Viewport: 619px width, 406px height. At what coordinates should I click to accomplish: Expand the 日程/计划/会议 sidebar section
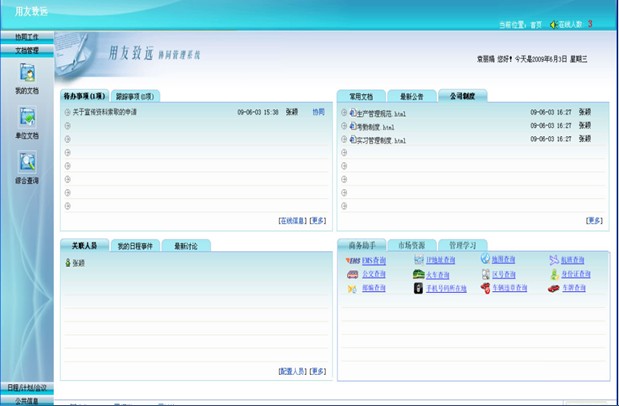point(27,387)
